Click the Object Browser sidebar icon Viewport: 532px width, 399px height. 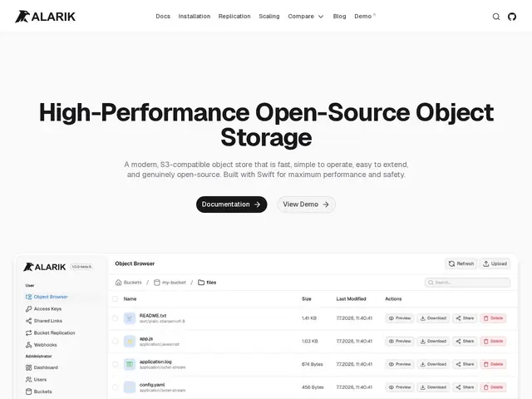click(x=29, y=297)
